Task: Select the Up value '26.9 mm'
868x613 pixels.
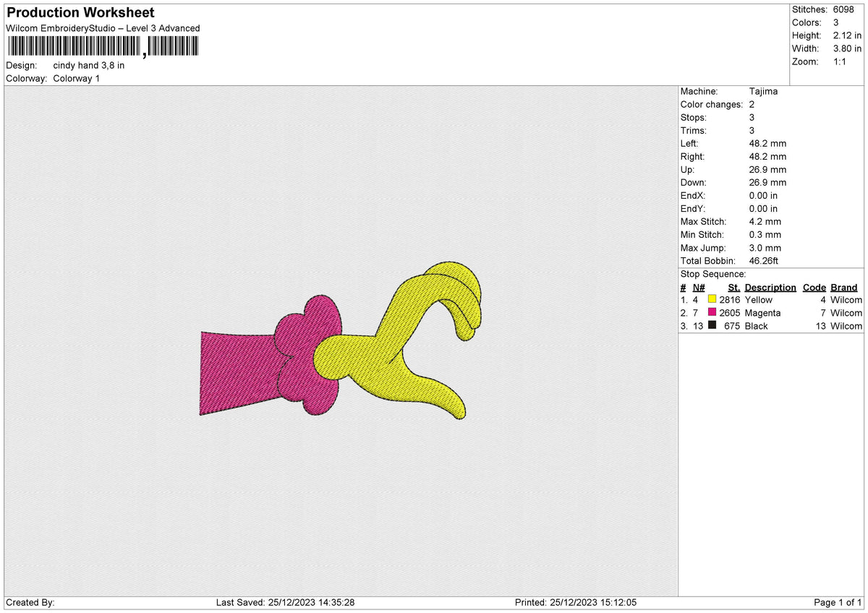Action: point(767,170)
